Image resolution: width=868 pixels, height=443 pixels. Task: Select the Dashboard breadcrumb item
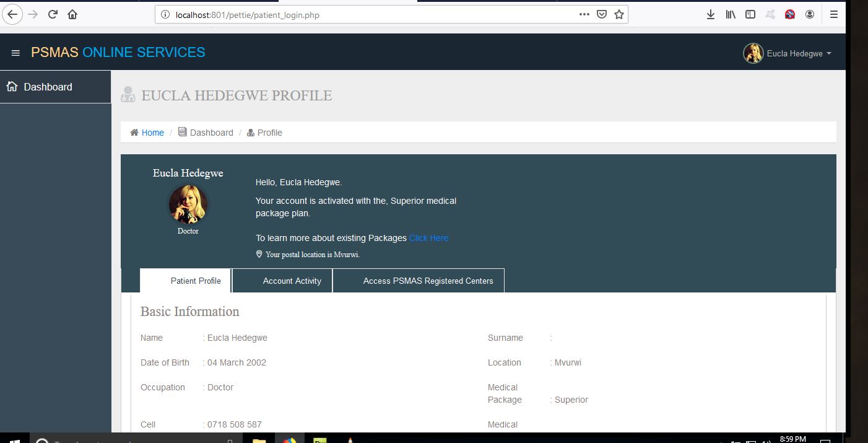coord(211,133)
